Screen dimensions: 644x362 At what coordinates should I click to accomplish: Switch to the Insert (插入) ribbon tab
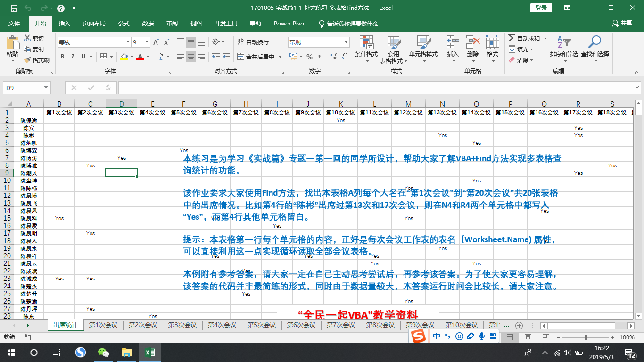coord(65,24)
